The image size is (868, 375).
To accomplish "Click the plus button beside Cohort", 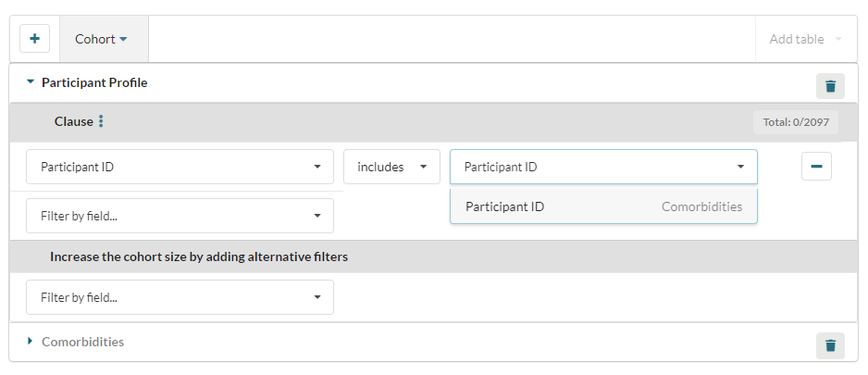I will tap(35, 40).
